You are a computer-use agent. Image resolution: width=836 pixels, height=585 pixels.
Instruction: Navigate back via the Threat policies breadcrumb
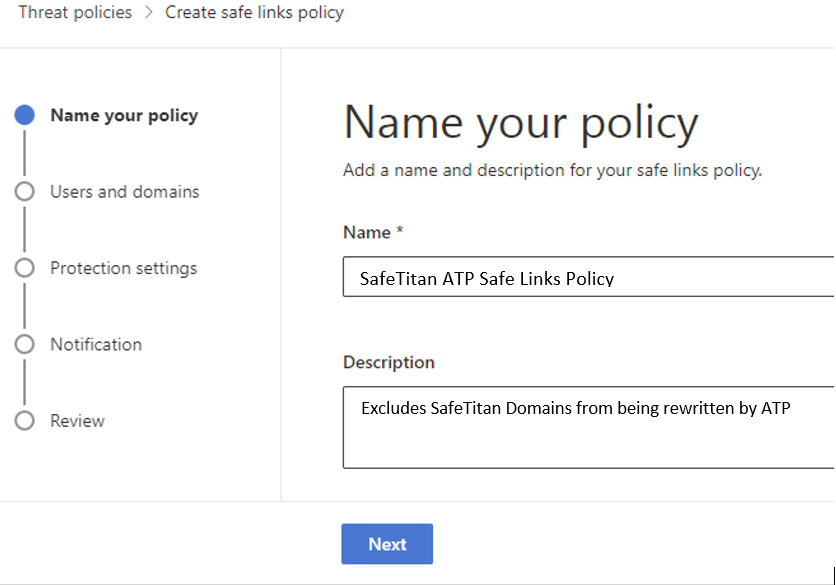75,12
